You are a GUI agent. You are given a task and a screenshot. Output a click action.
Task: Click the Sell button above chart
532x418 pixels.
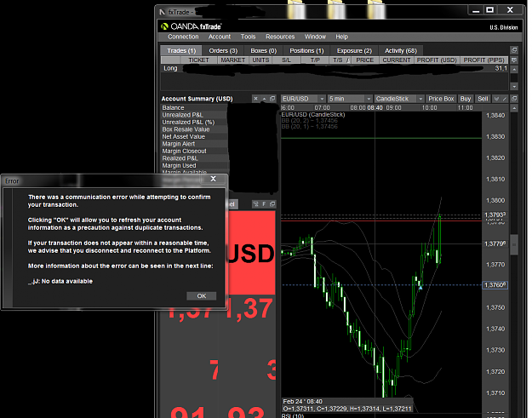[483, 99]
